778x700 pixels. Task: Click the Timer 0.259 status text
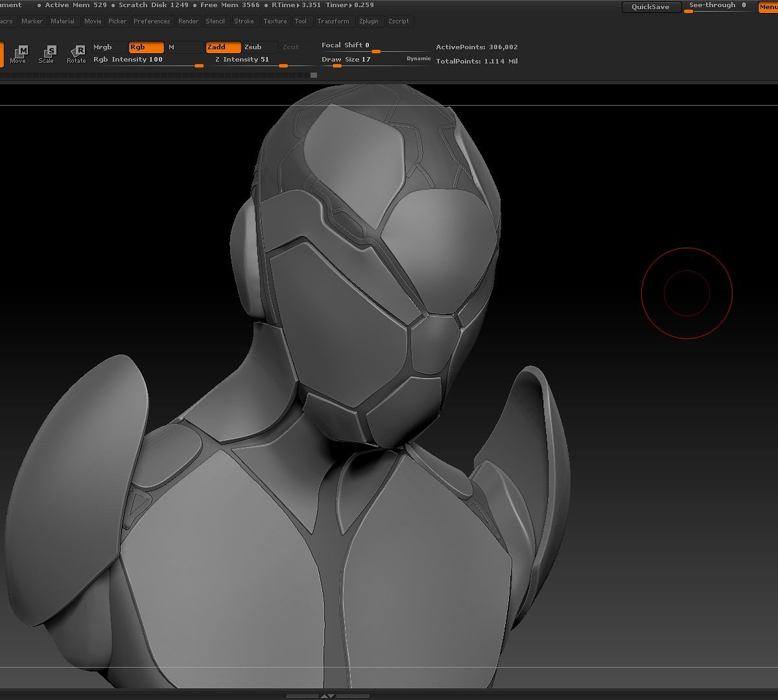pos(349,5)
